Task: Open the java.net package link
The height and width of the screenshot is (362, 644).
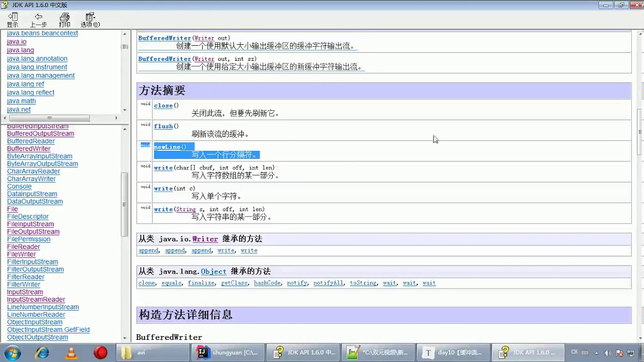Action: pos(19,110)
